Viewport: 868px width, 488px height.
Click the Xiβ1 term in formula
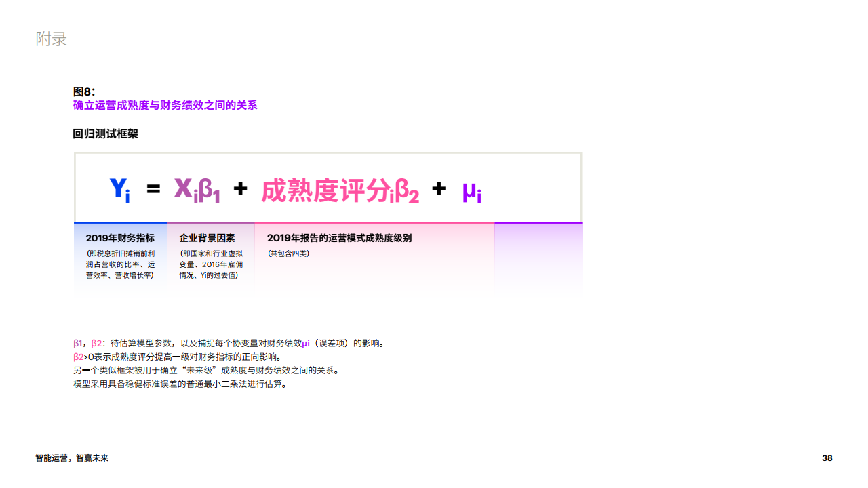(x=197, y=189)
